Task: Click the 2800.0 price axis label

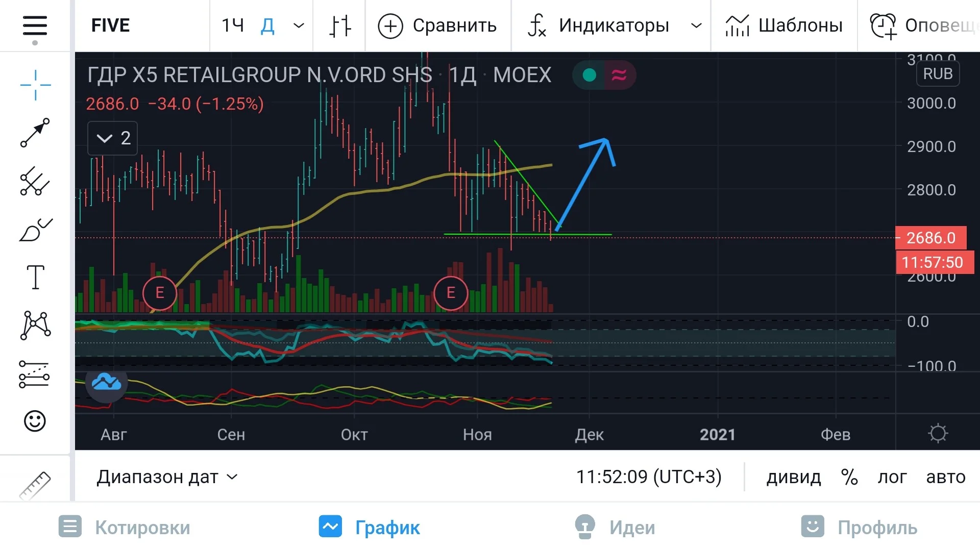Action: pyautogui.click(x=932, y=190)
